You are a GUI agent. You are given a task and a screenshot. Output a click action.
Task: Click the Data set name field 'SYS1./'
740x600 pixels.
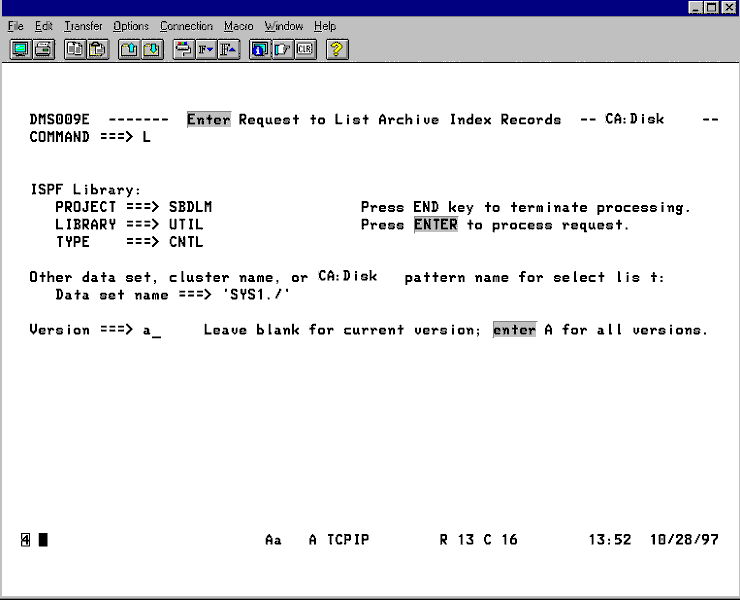[256, 295]
